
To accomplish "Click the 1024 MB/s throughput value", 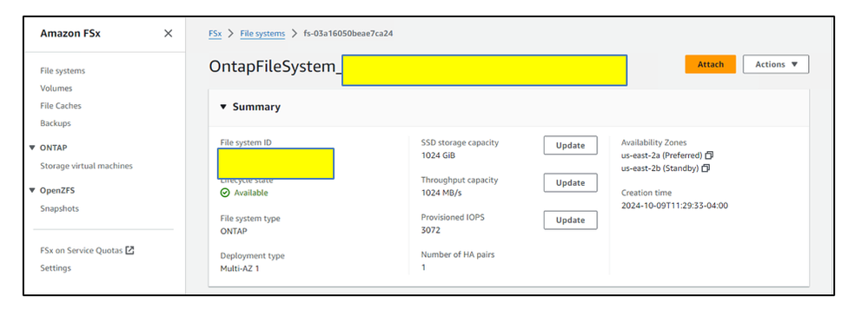I will pos(441,193).
